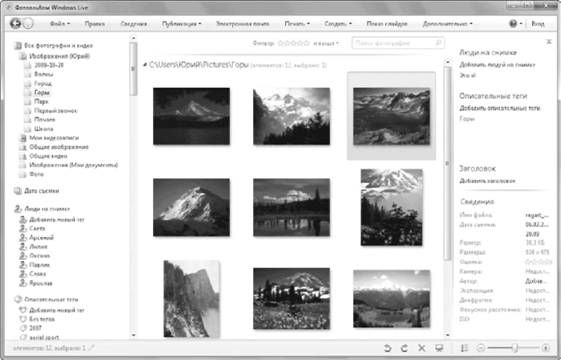Image resolution: width=561 pixels, height=360 pixels.
Task: Open the Правка toolbar item
Action: (95, 24)
